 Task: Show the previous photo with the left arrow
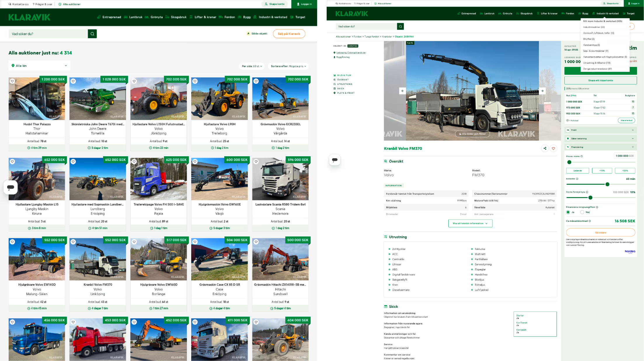coord(403,91)
